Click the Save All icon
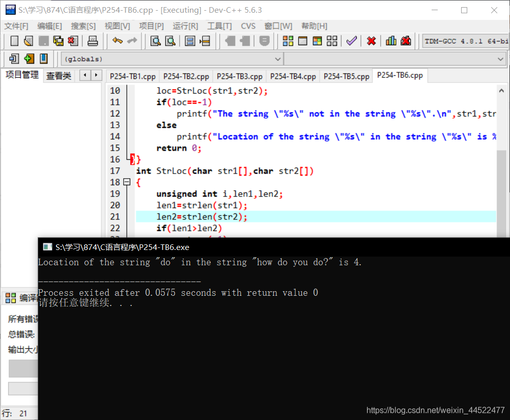 click(59, 41)
